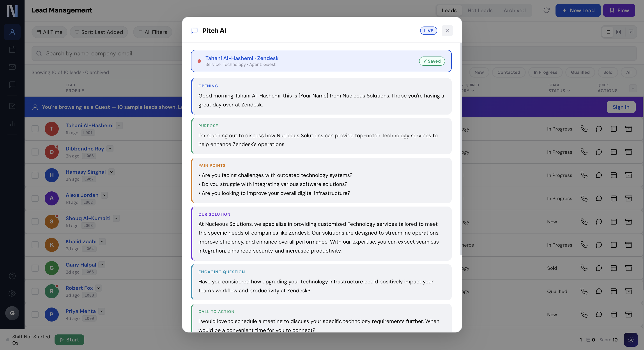644x350 pixels.
Task: Switch to document view icon
Action: [x=631, y=32]
